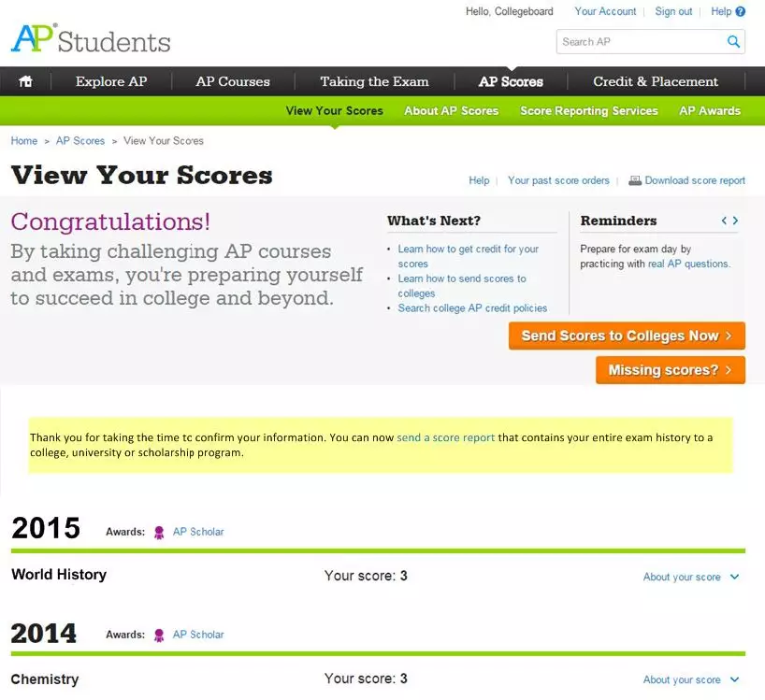Click the Help question mark icon
Screen dimensions: 765x700
[x=740, y=11]
